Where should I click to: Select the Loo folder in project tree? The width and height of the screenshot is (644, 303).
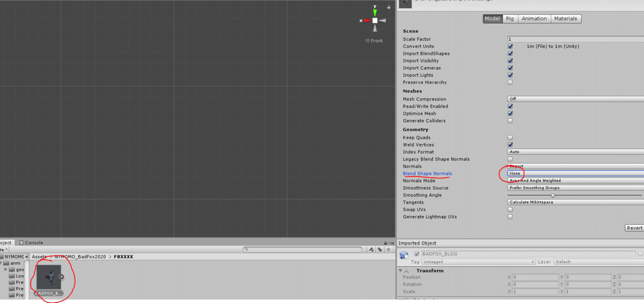[16, 276]
